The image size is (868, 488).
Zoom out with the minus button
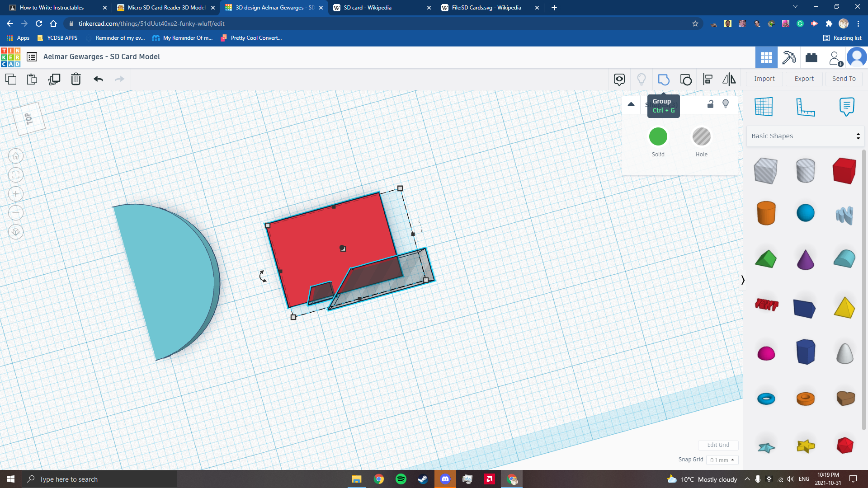pyautogui.click(x=16, y=213)
